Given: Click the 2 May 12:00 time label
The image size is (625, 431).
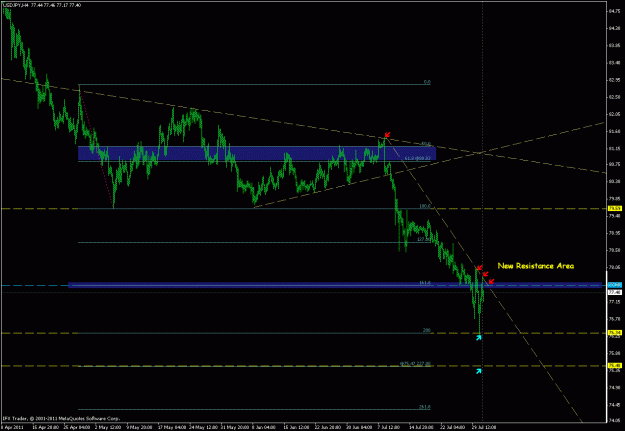Looking at the screenshot, I should coord(106,426).
